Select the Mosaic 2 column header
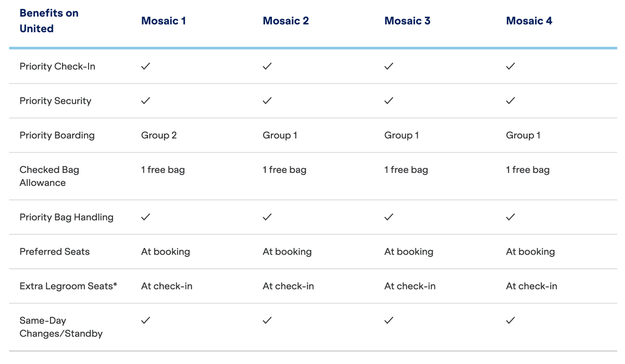625x364 pixels. 285,21
